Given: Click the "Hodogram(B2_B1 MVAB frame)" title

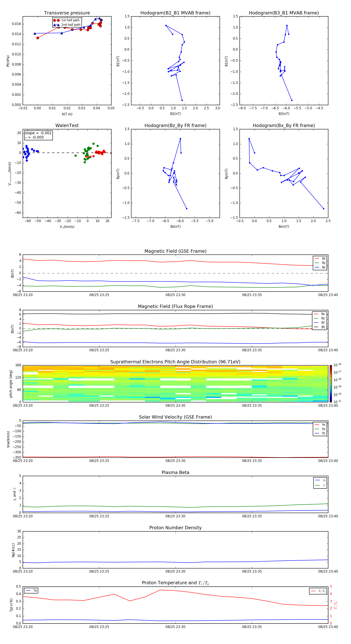Looking at the screenshot, I should pyautogui.click(x=175, y=13).
